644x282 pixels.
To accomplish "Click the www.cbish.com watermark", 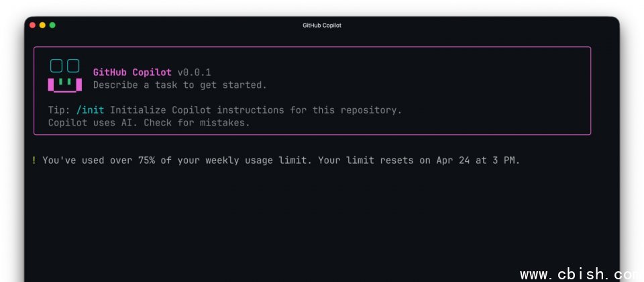I will 581,275.
